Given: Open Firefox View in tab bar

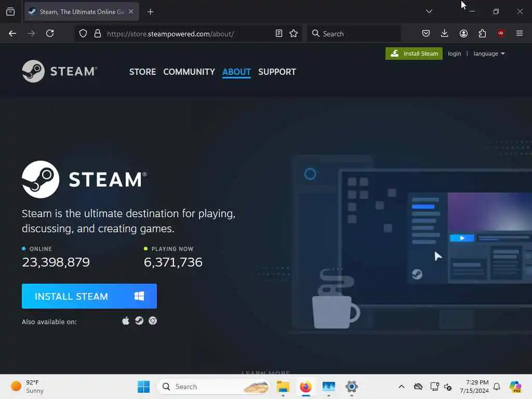Looking at the screenshot, I should tap(10, 12).
